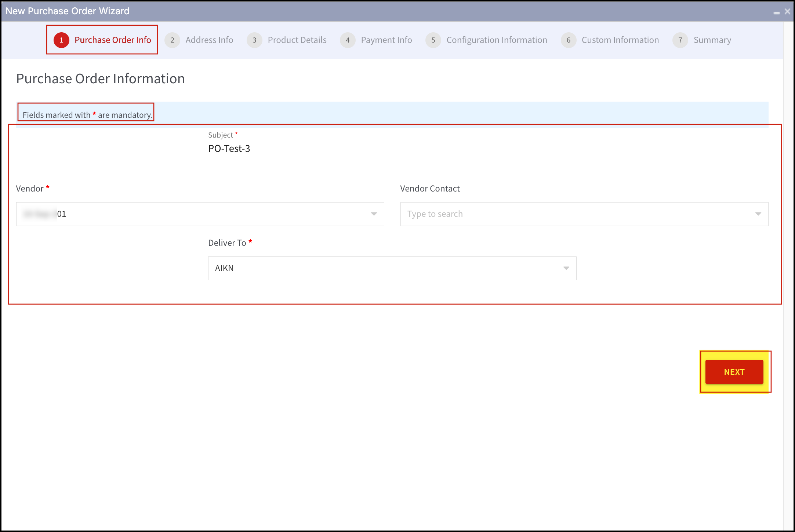Close the New Purchase Order Wizard
Image resolution: width=795 pixels, height=532 pixels.
[787, 11]
